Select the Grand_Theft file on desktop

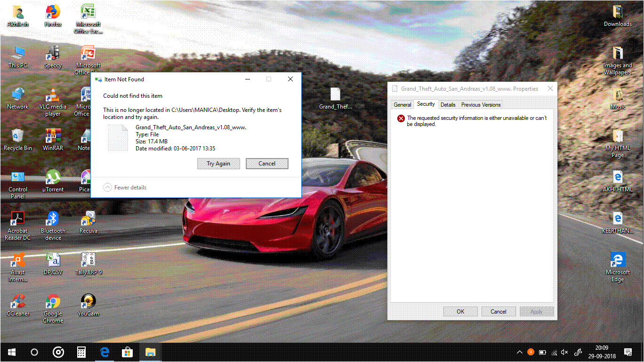pos(335,99)
